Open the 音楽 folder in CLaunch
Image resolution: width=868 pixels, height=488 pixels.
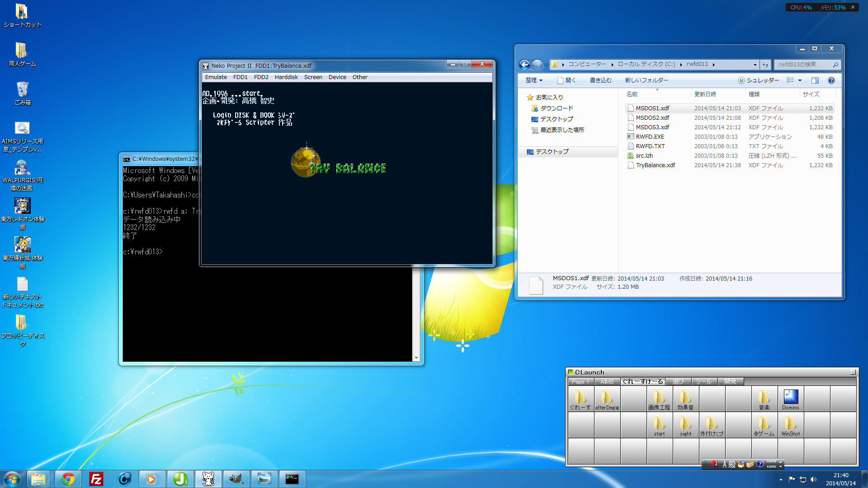point(764,399)
